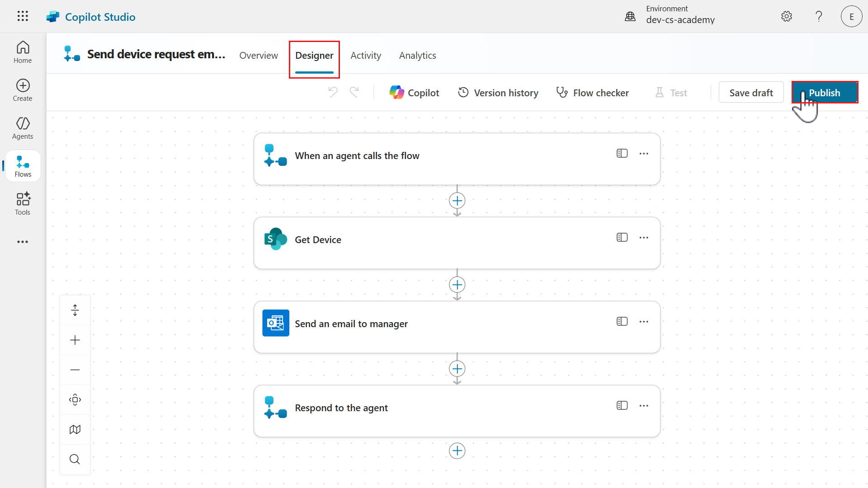The image size is (868, 488).
Task: Launch Copilot from the designer toolbar
Action: coord(414,93)
